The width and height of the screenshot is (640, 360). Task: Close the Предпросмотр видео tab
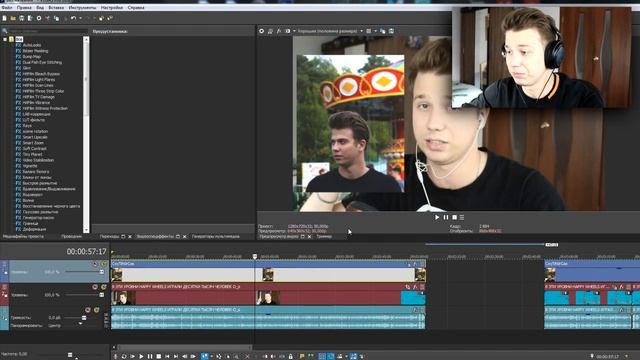pyautogui.click(x=309, y=236)
